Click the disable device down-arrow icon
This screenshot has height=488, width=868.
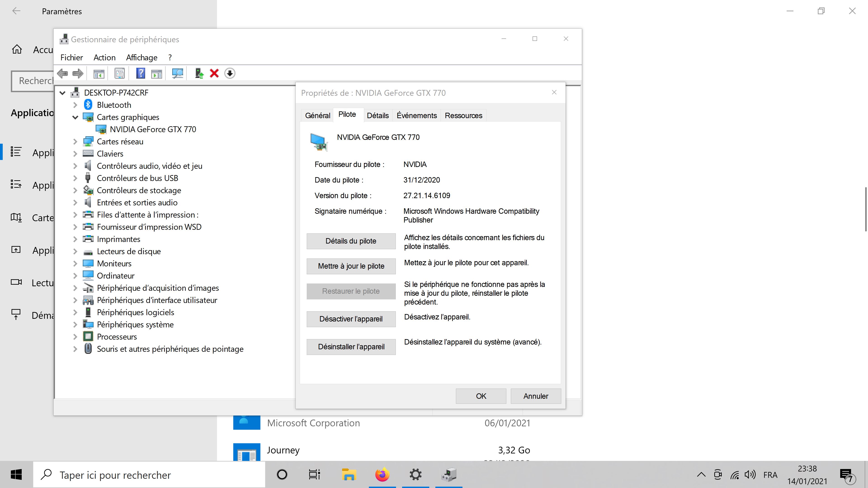click(x=230, y=73)
